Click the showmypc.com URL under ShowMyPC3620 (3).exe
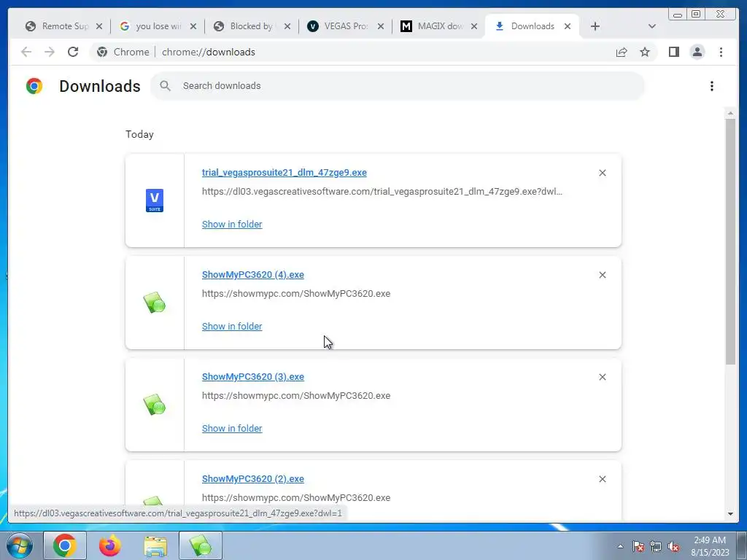 click(296, 395)
